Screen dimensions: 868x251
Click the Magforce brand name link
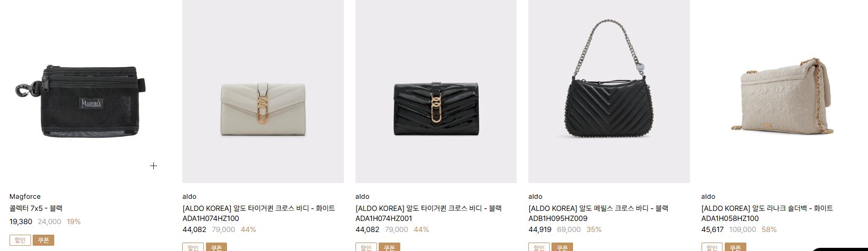(x=25, y=196)
